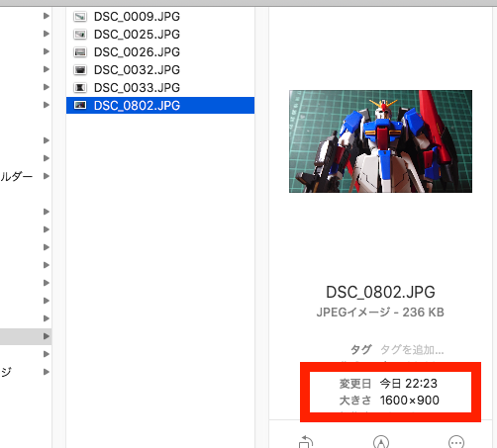This screenshot has height=448, width=497.
Task: Expand the topmost folder disclosure arrow
Action: click(x=47, y=16)
